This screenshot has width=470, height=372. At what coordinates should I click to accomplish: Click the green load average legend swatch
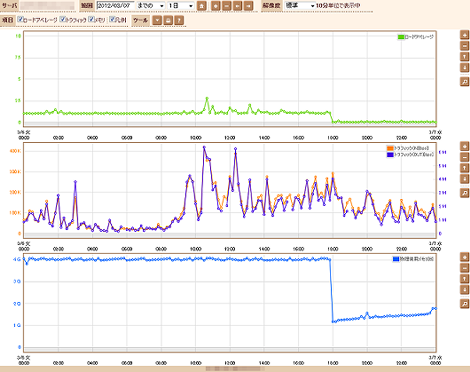(401, 37)
